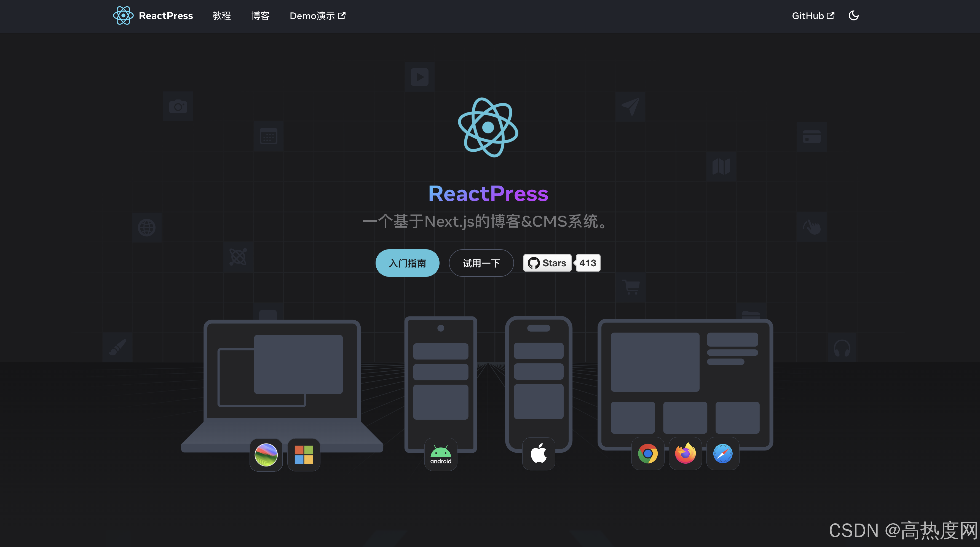Select the Apple iOS platform icon
Image resolution: width=980 pixels, height=547 pixels.
[x=538, y=454]
